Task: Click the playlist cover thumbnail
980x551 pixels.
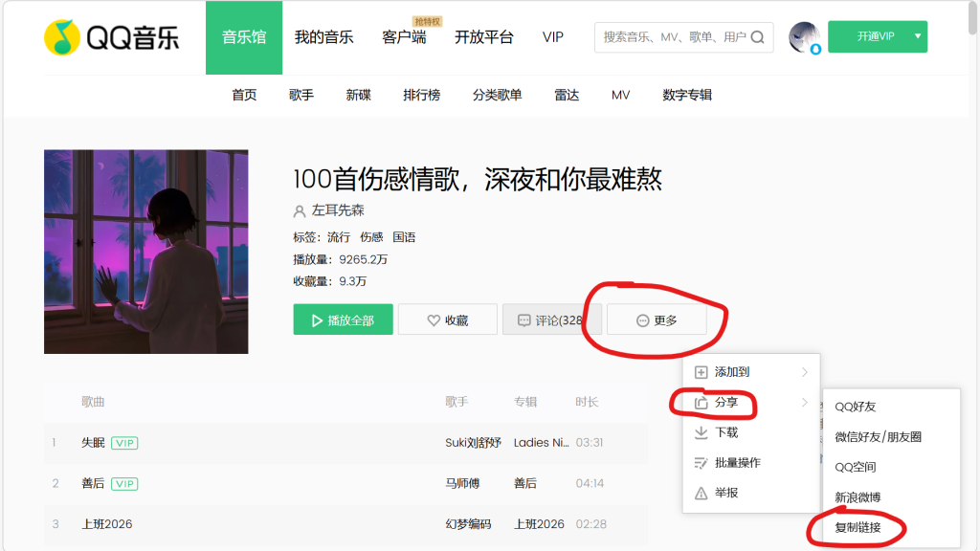Action: coord(145,252)
